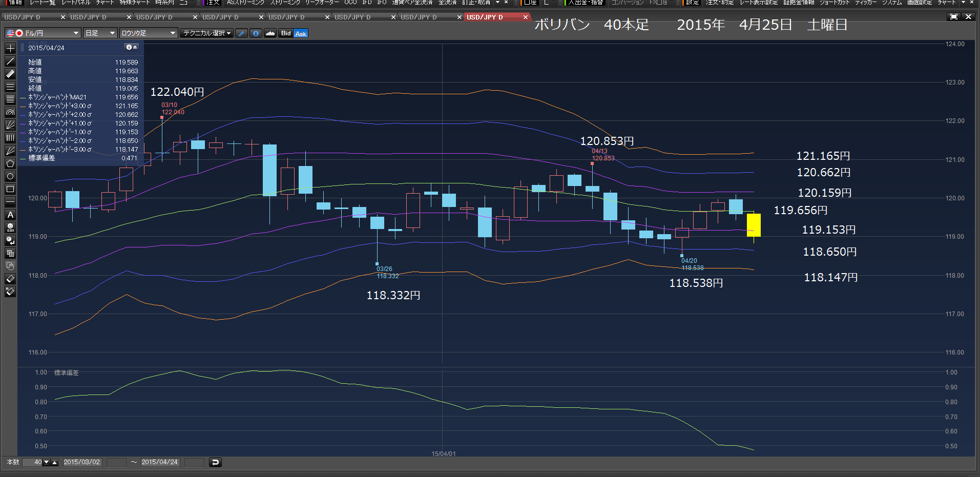Click the apply return-arrow button at bottom
This screenshot has height=477, width=980.
click(x=215, y=462)
